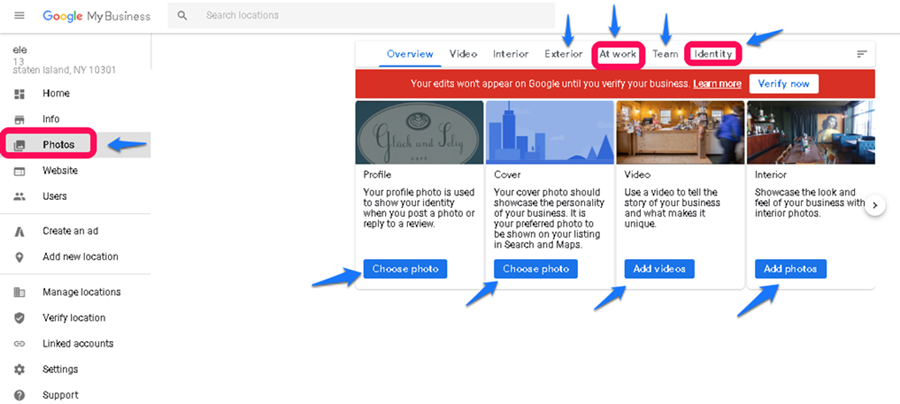
Task: Click the Verify location shield icon
Action: pos(20,318)
